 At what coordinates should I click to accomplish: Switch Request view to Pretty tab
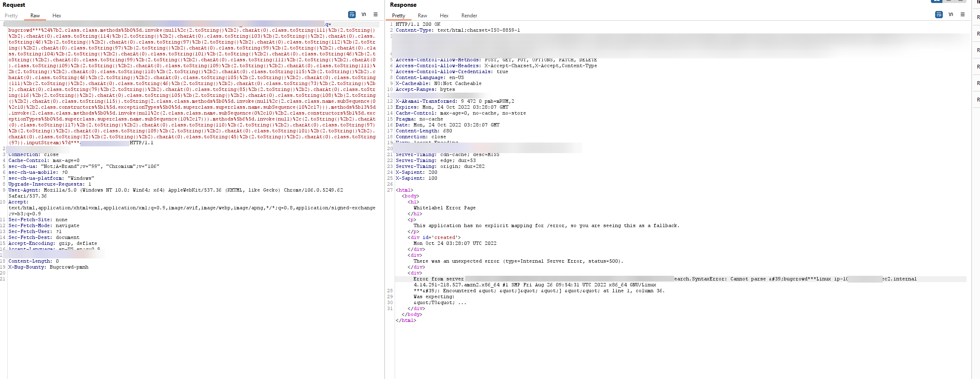point(11,16)
